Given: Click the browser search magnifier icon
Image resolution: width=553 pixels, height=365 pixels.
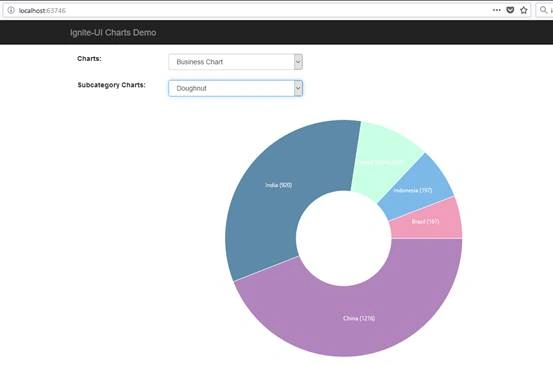Looking at the screenshot, I should pyautogui.click(x=543, y=10).
